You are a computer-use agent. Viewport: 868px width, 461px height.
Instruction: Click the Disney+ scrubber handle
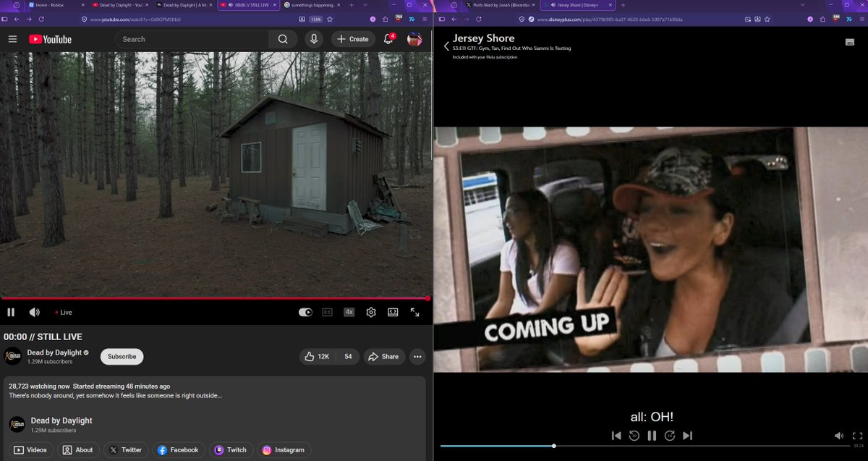(x=554, y=446)
